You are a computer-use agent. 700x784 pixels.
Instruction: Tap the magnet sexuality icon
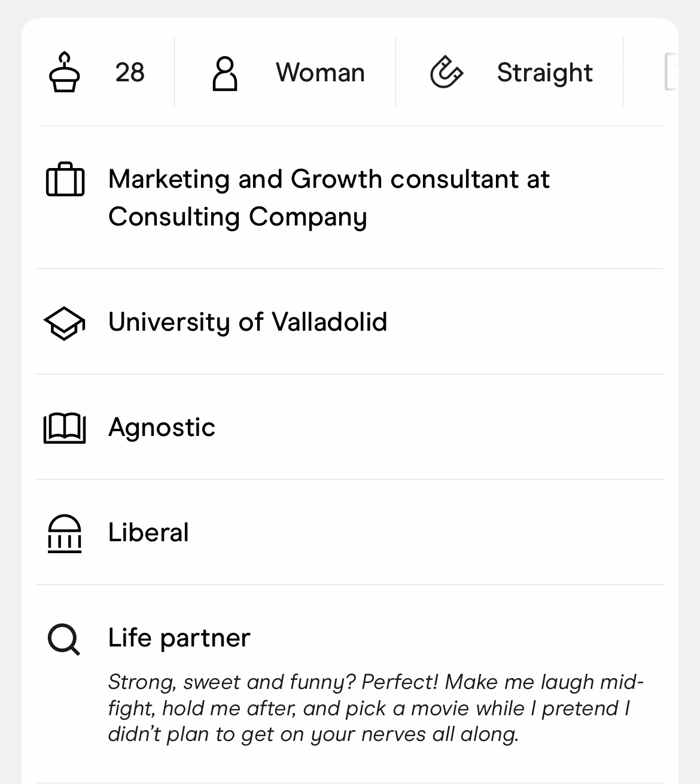pos(446,72)
